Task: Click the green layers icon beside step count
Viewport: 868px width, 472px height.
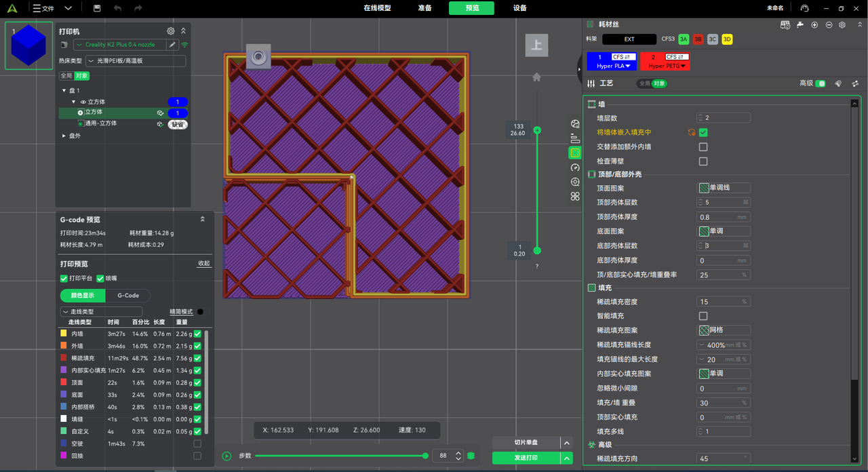Action: tap(471, 456)
